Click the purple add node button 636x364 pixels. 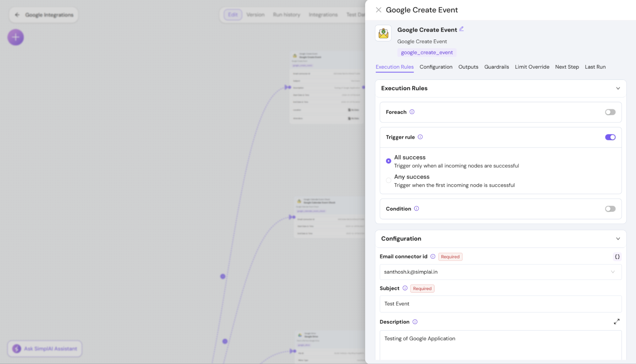coord(16,37)
